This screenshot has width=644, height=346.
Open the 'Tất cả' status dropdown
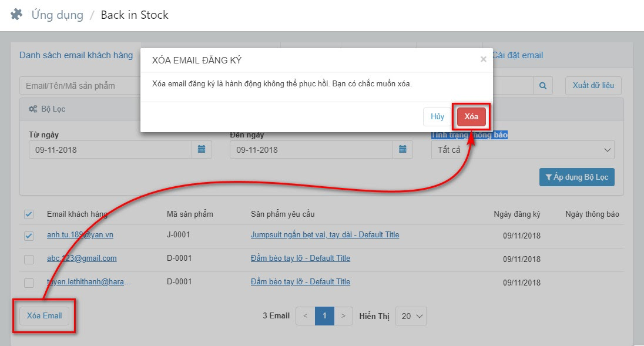522,150
